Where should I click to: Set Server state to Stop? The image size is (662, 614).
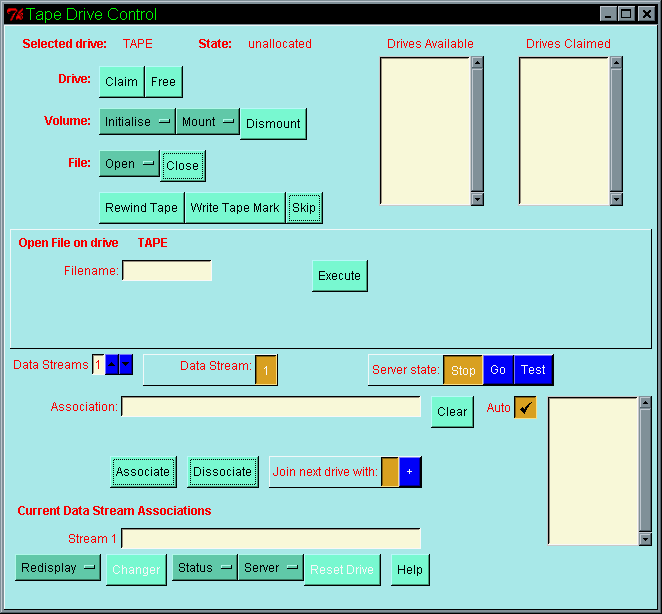click(463, 370)
